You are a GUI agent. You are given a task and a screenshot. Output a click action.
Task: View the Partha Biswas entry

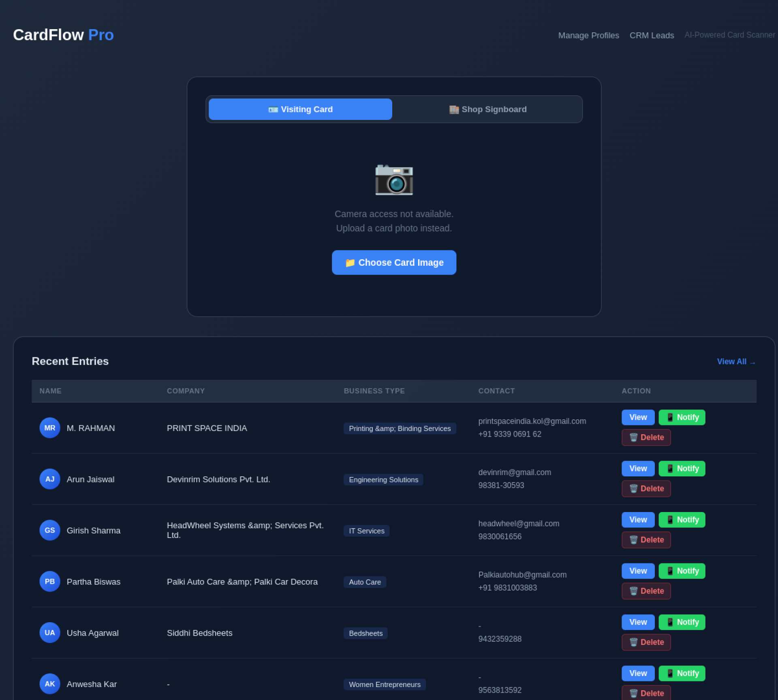(x=638, y=571)
